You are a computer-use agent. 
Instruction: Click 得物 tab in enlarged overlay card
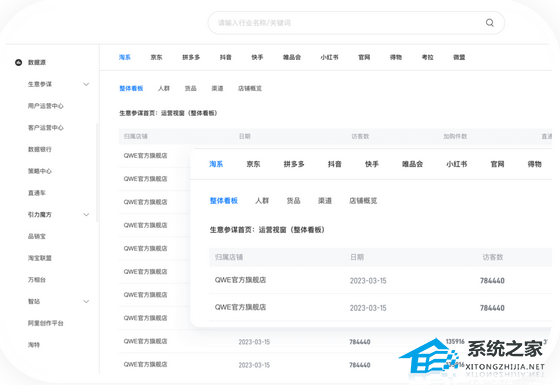(535, 164)
